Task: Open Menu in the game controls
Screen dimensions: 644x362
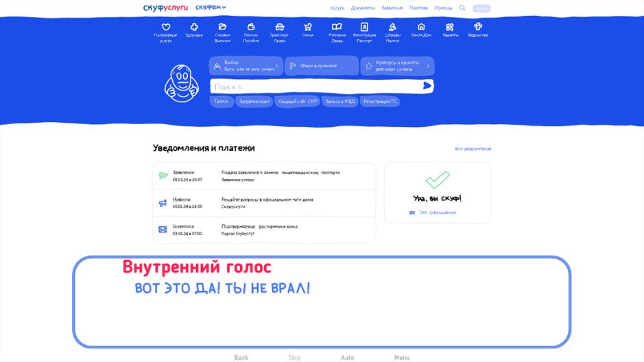Action: (x=402, y=357)
